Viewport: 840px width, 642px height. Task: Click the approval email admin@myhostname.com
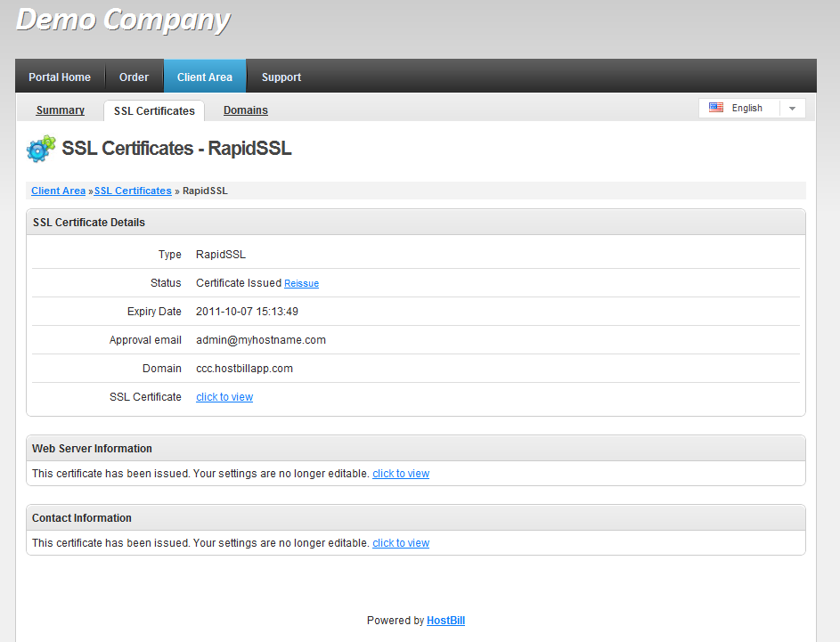[261, 340]
